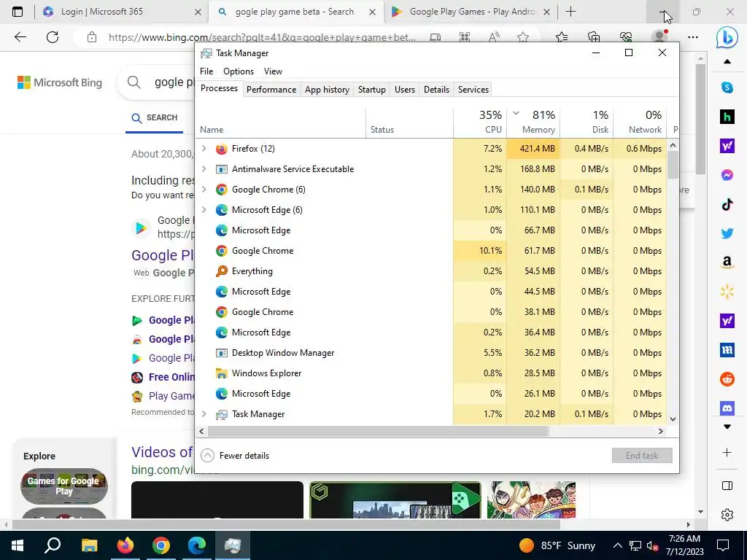Open weather widget showing 85°F Sunny
Viewport: 747px width, 560px height.
point(557,545)
